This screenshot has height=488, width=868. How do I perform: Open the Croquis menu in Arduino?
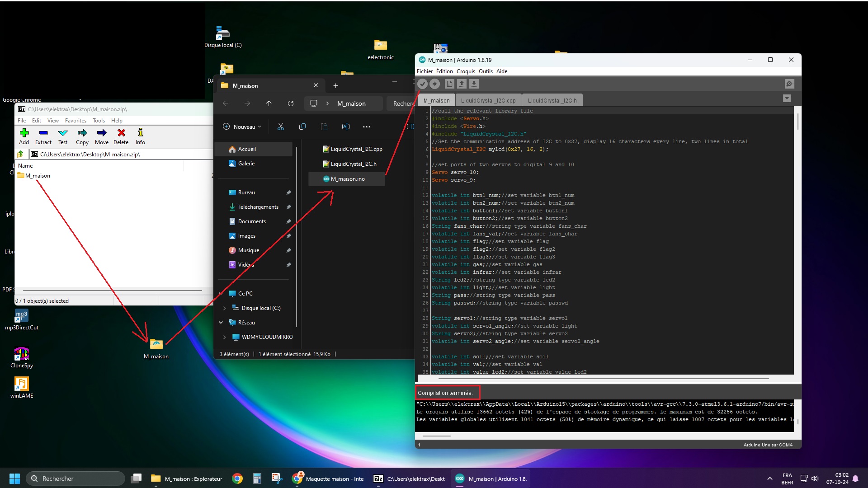click(465, 71)
